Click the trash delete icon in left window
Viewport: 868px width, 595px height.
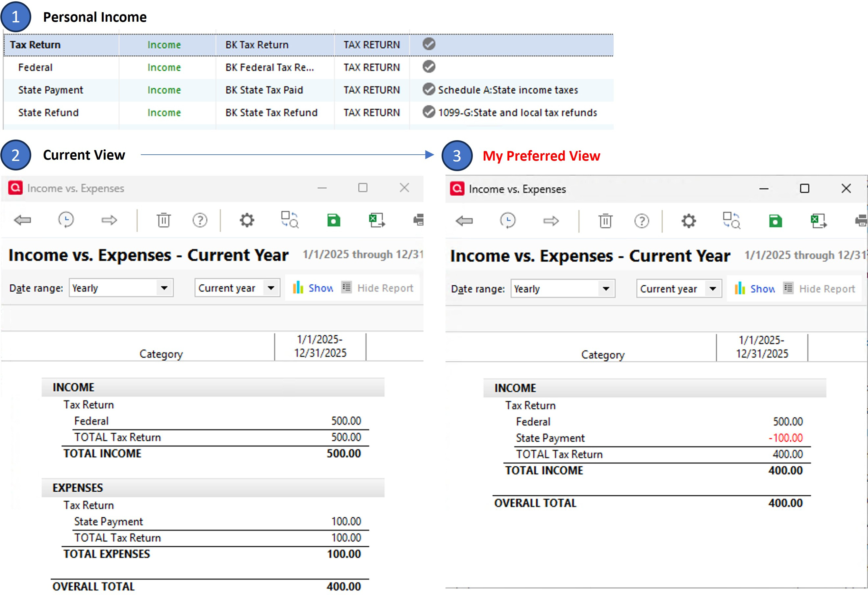point(163,220)
